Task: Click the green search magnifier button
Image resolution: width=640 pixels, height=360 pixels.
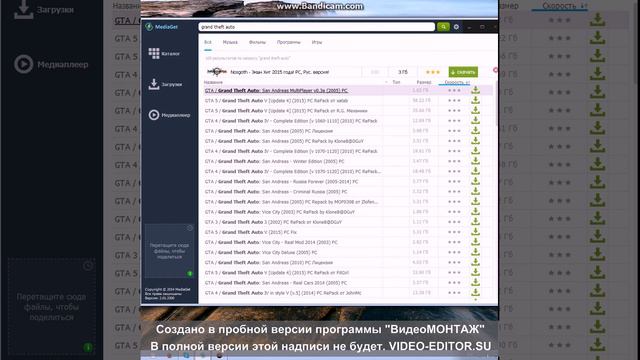Action: [x=443, y=27]
